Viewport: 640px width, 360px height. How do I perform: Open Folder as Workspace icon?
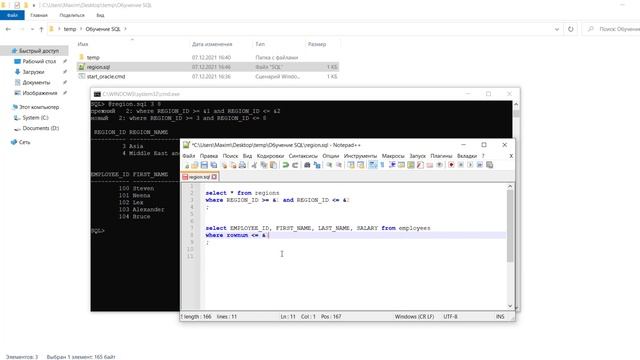tap(429, 165)
